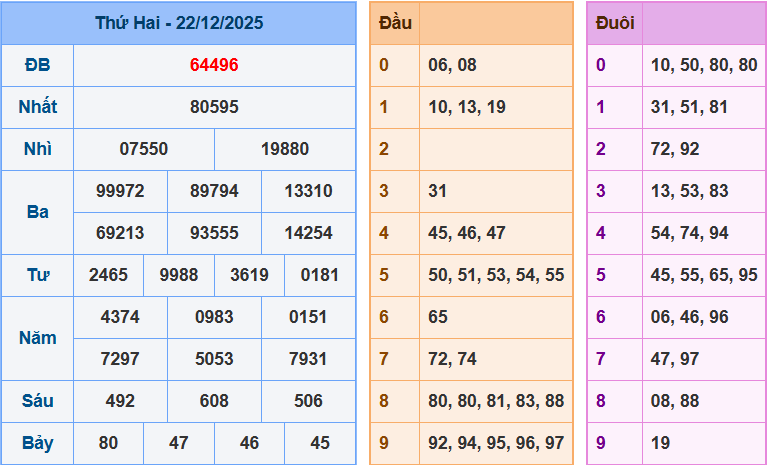Viewport: 767px width, 465px height.
Task: Click Đuôi row values 45, 55, 65, 95
Action: point(704,275)
